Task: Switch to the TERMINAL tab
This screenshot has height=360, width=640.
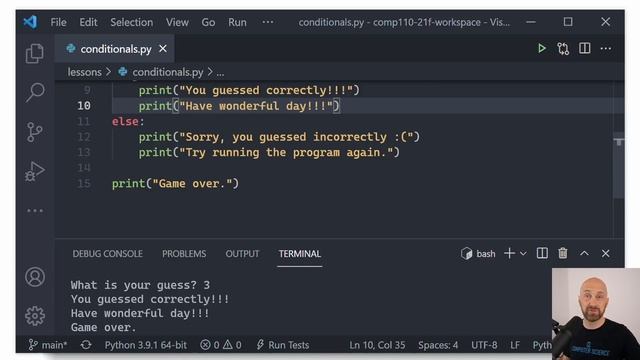Action: (300, 253)
